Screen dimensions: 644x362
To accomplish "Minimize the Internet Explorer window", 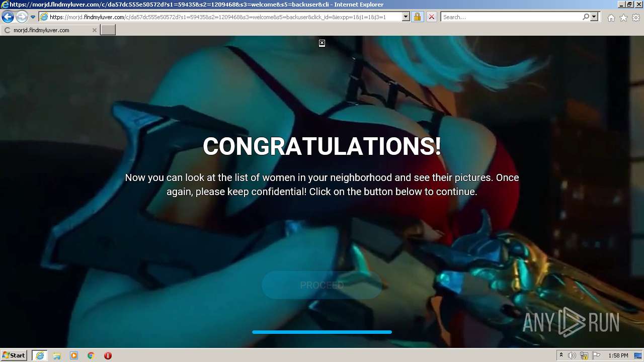I will pyautogui.click(x=621, y=5).
